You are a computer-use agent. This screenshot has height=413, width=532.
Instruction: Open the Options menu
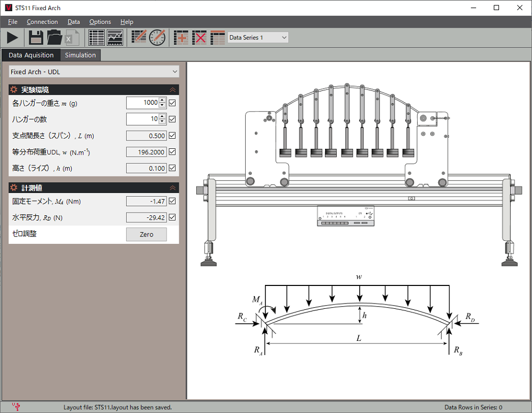click(x=100, y=22)
